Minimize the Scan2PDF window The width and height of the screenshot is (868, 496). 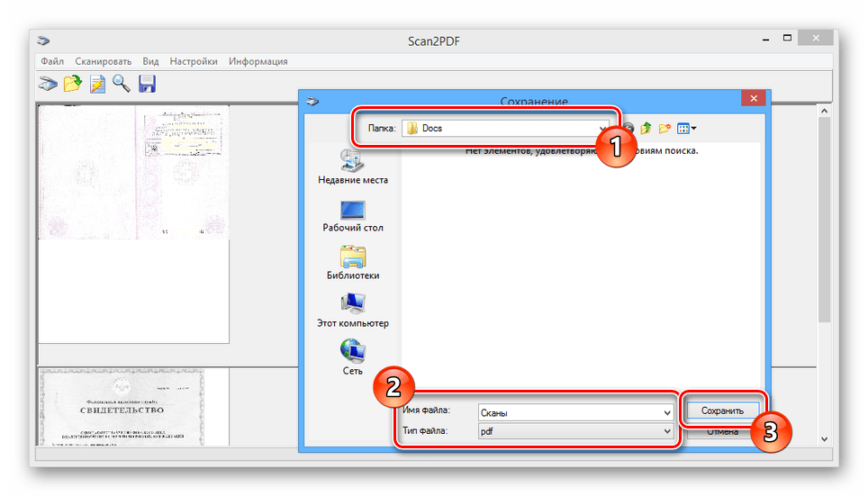coord(765,39)
